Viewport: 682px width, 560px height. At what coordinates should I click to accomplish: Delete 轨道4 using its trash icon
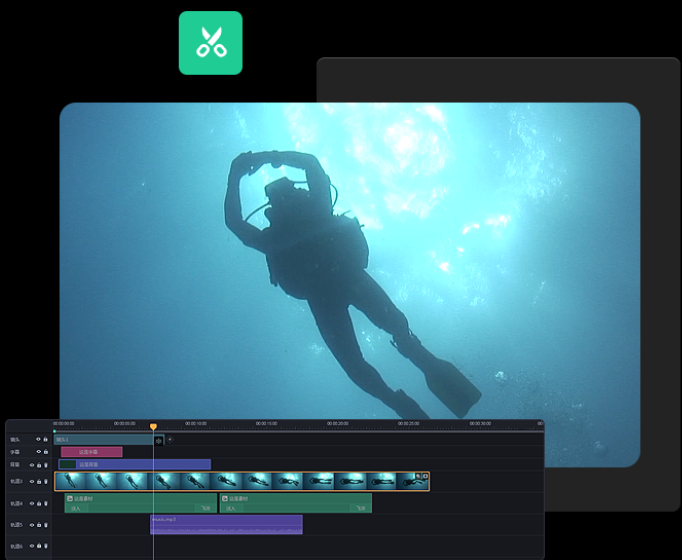click(46, 503)
